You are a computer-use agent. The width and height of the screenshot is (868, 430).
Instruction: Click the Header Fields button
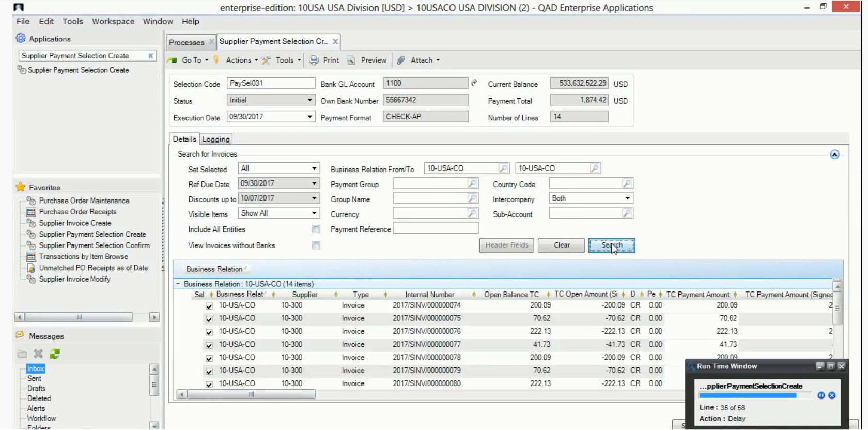pos(506,245)
